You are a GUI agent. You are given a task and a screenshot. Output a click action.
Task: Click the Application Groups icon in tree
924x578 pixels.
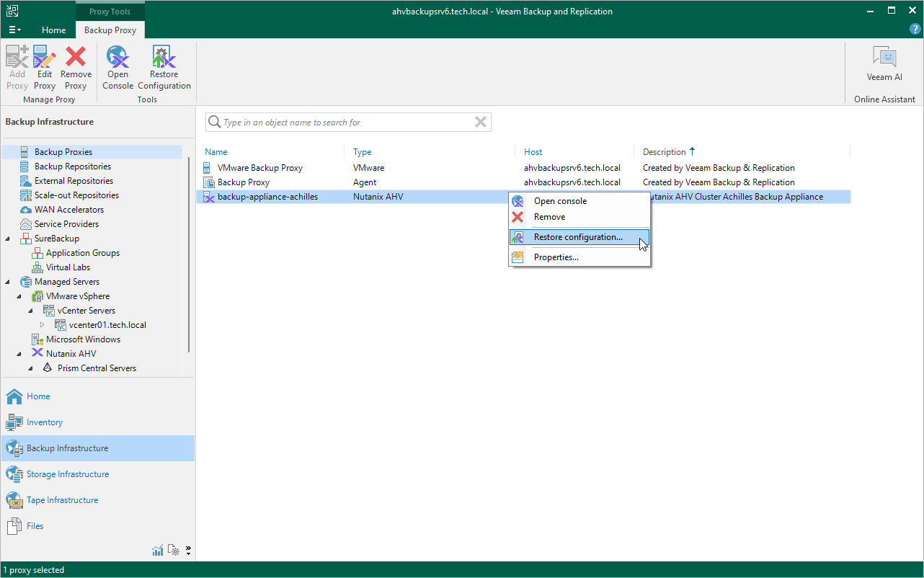37,253
